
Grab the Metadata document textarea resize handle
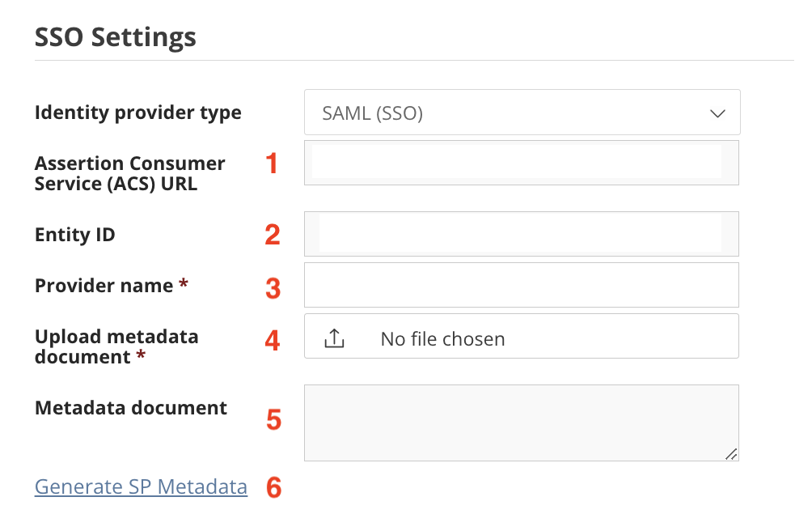[730, 454]
